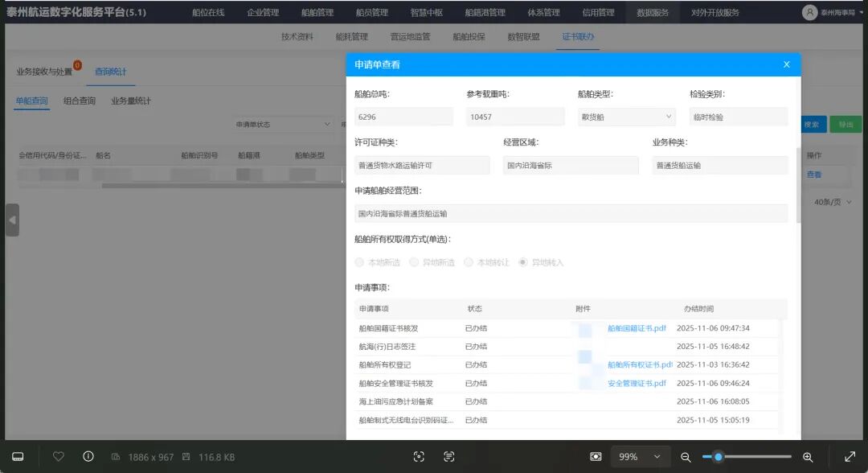868x473 pixels.
Task: Switch to the 业务接收与处置 tab
Action: [x=44, y=72]
